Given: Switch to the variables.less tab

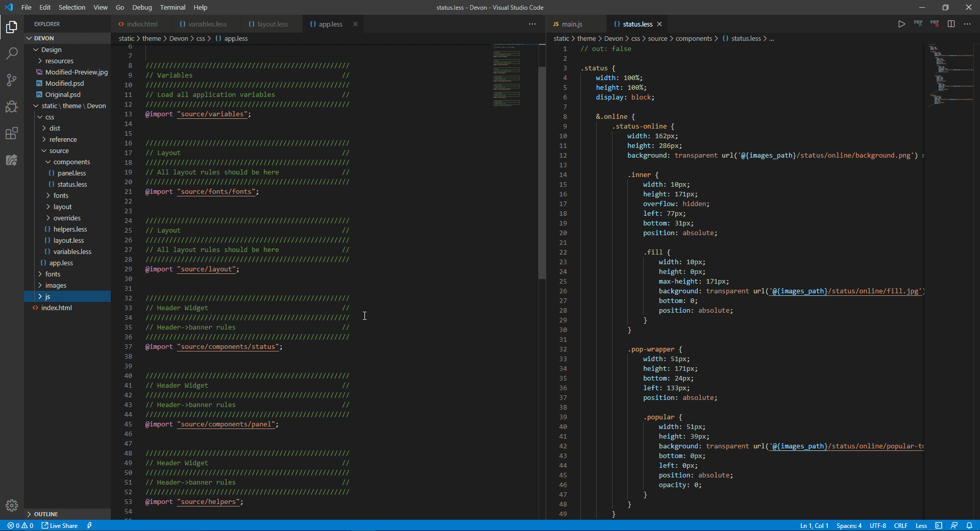Looking at the screenshot, I should point(207,24).
